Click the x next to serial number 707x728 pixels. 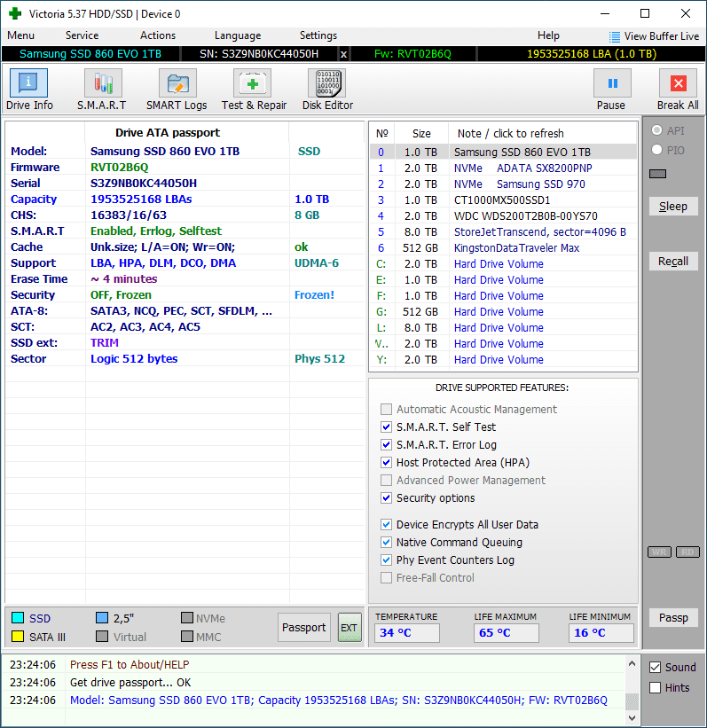(x=343, y=54)
